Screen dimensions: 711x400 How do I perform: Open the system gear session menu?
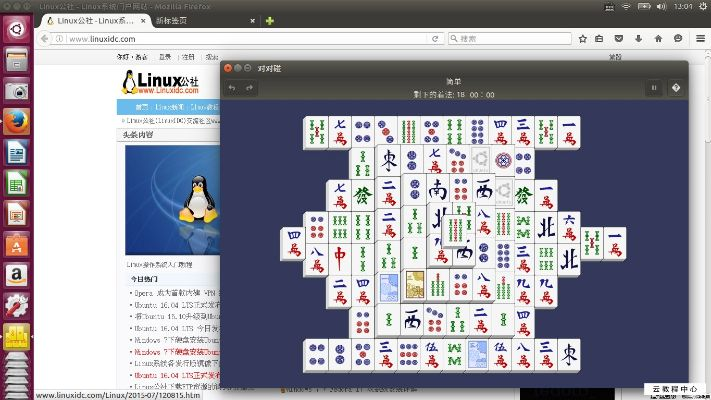(703, 6)
